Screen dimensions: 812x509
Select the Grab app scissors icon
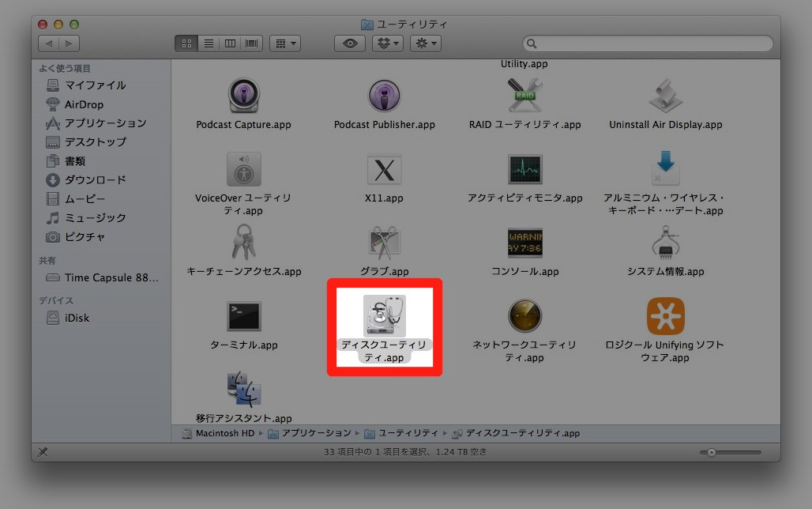[384, 243]
